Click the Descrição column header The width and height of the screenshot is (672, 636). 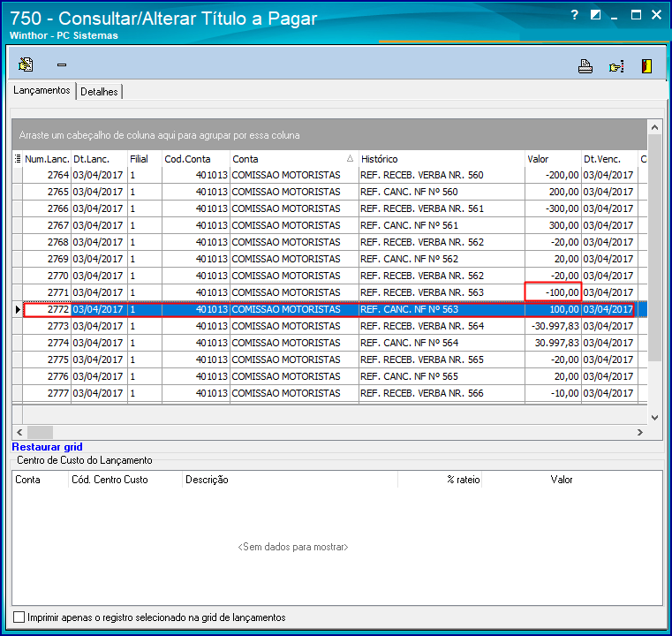pyautogui.click(x=291, y=480)
